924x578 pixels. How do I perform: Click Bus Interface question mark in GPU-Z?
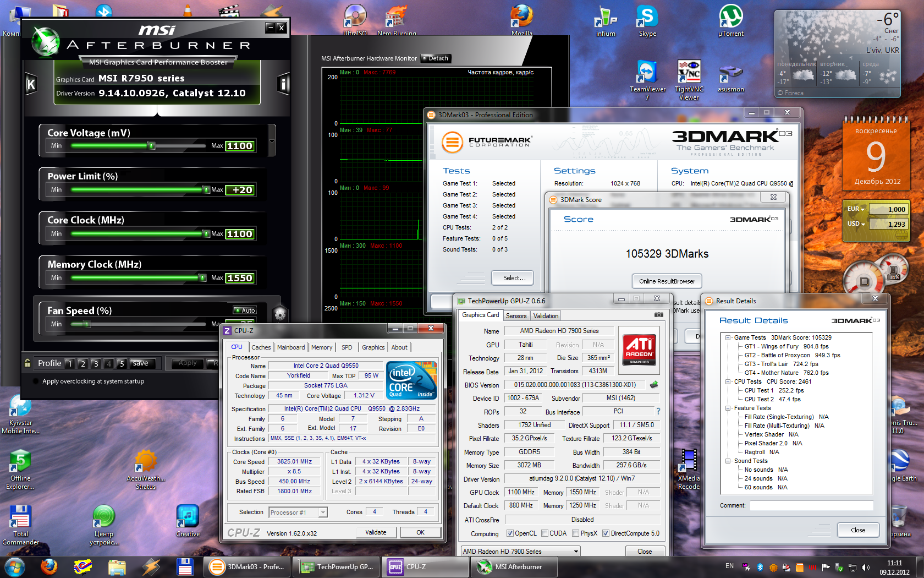[x=658, y=411]
